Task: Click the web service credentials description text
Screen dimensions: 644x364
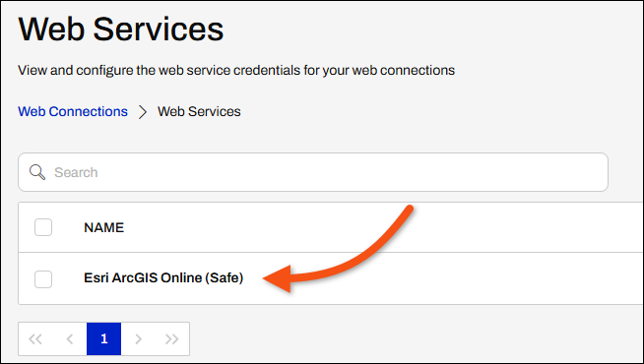Action: (236, 70)
